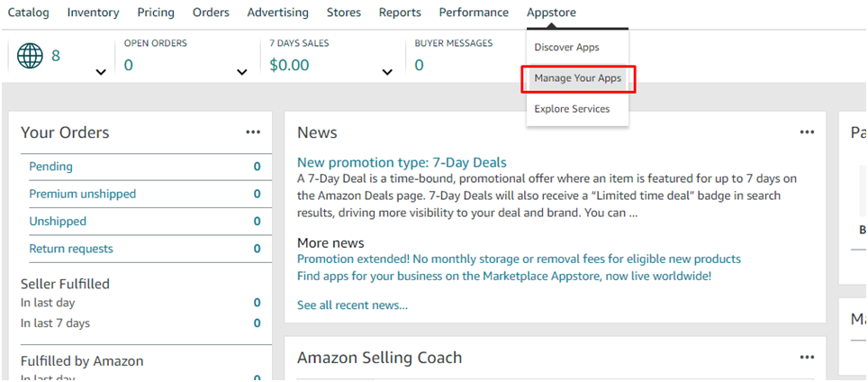Expand the marketplaces dropdown chevron beside 8

coord(101,72)
